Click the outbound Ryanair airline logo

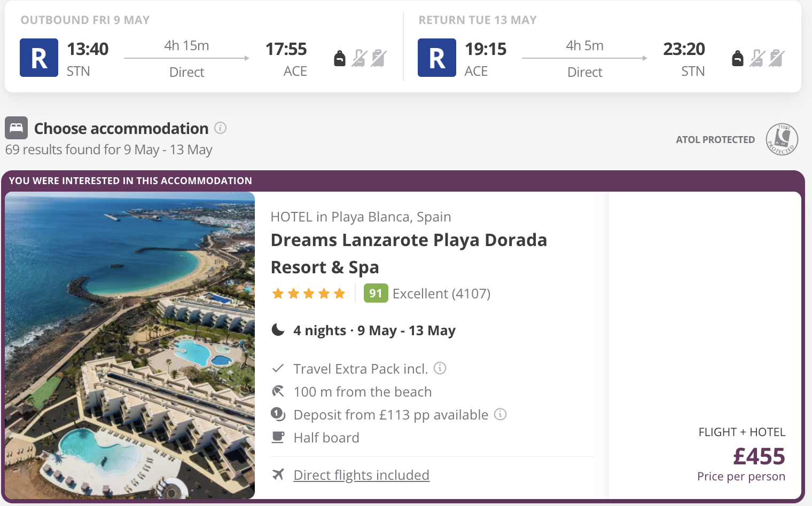pos(39,58)
